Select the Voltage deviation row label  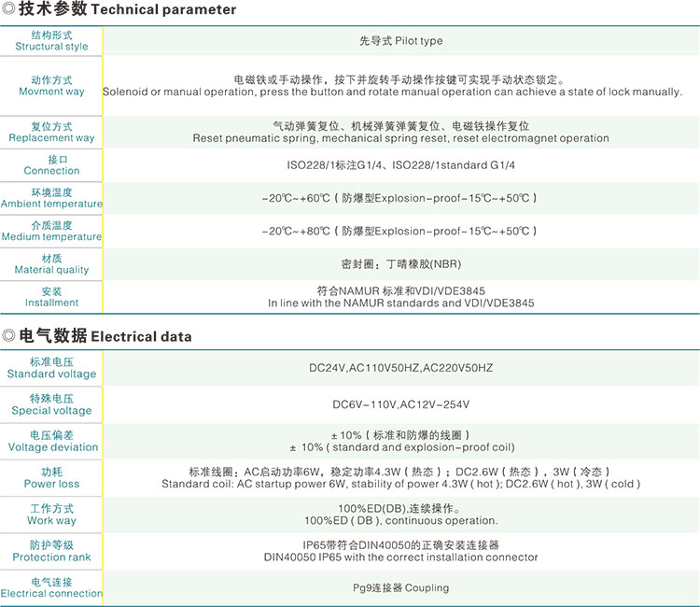coord(51,441)
